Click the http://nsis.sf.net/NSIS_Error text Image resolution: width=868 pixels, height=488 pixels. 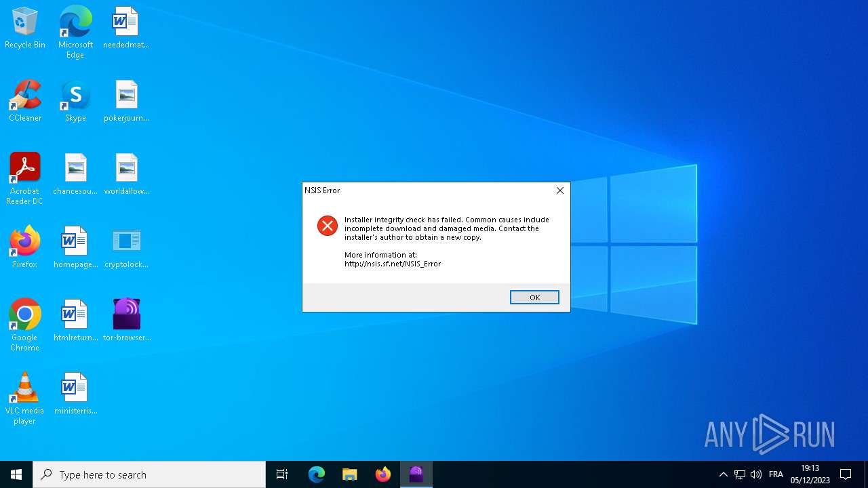coord(393,264)
